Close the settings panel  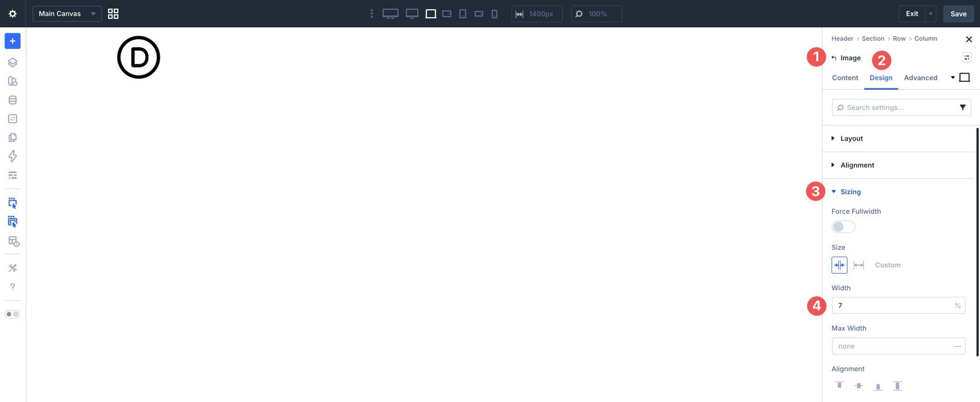point(969,39)
